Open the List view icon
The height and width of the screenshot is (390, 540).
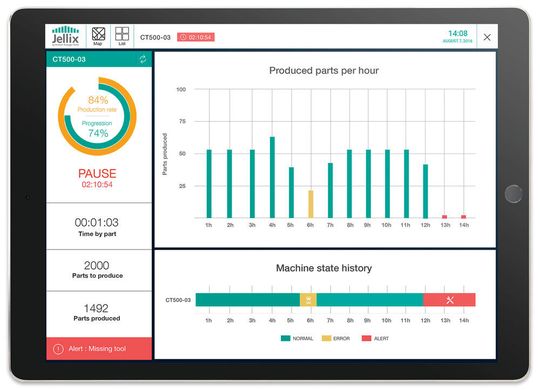point(122,36)
